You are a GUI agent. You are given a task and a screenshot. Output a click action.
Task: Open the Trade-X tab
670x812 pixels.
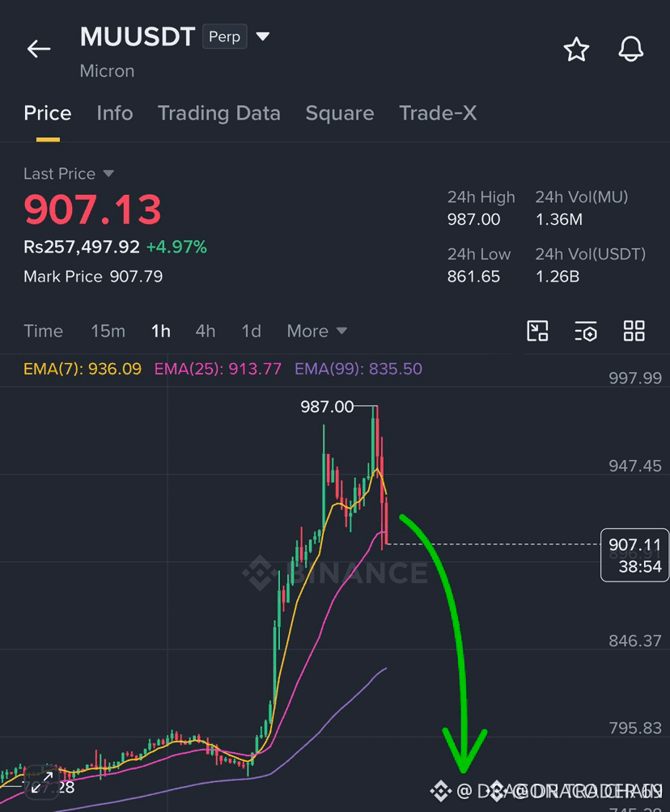(x=437, y=113)
